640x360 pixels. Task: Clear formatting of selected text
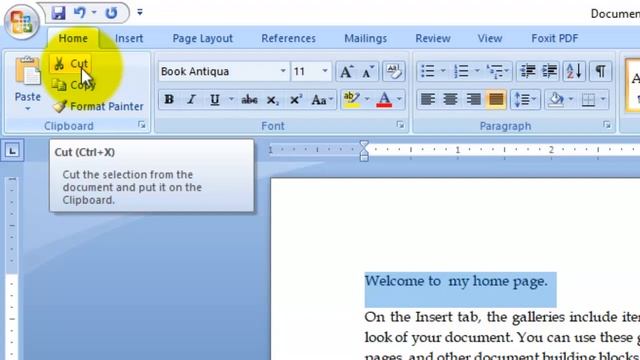pos(393,71)
